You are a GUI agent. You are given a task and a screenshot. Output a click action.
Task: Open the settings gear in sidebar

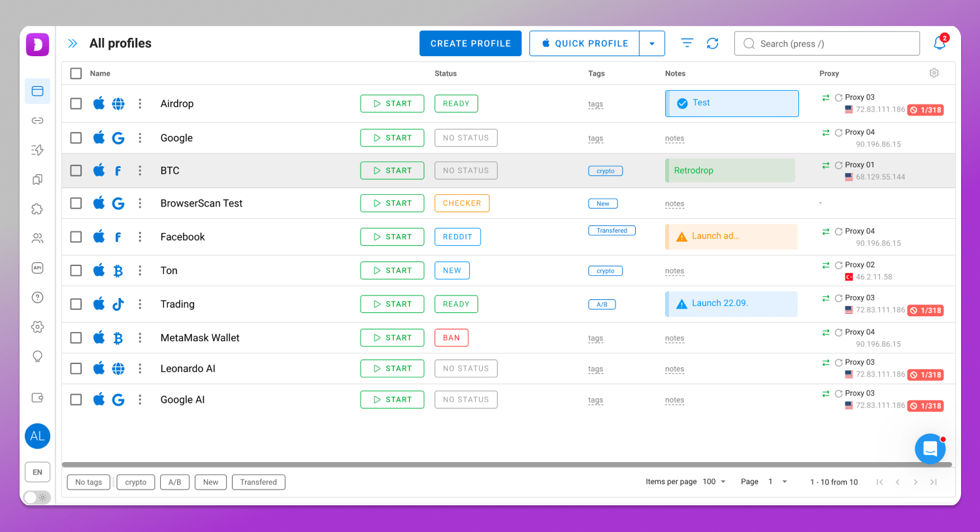37,327
